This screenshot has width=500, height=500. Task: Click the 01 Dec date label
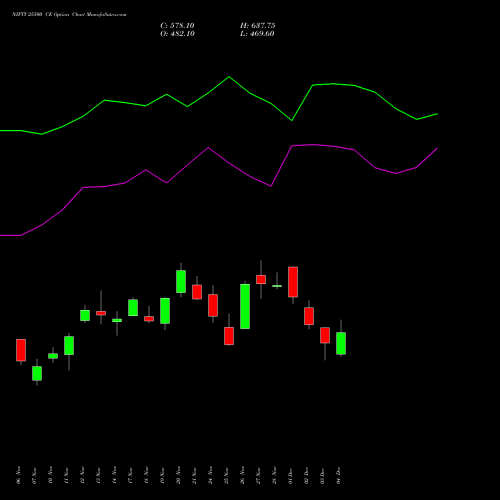[x=290, y=475]
